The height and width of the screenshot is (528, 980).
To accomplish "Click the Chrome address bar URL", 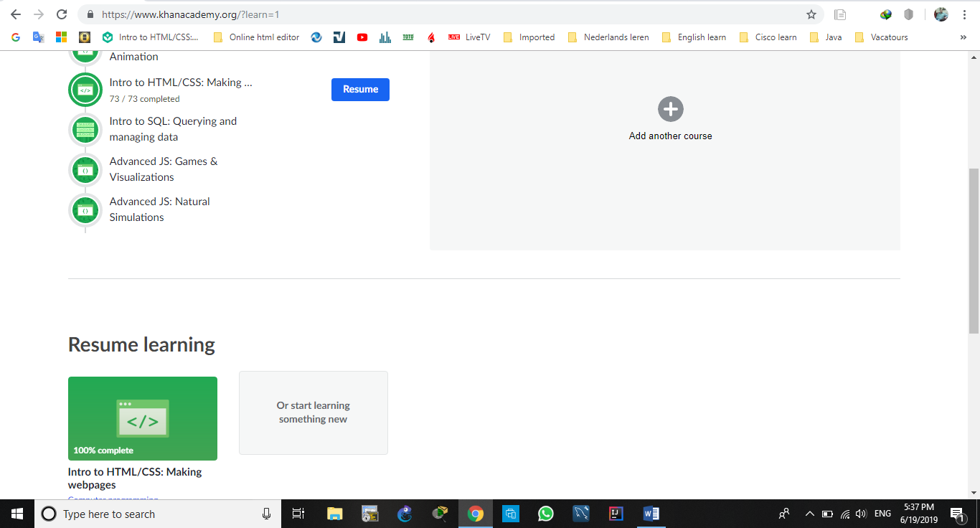I will click(x=191, y=14).
